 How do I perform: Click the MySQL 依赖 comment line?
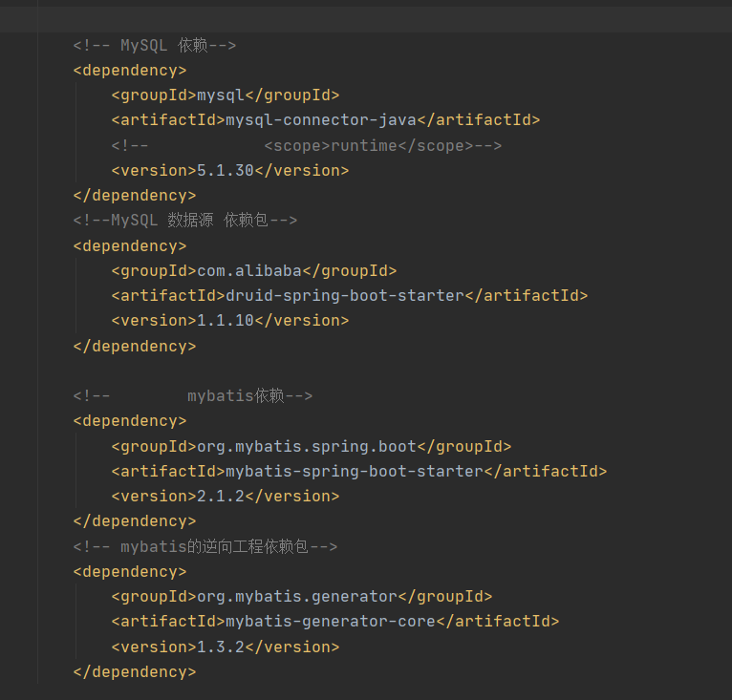click(155, 45)
